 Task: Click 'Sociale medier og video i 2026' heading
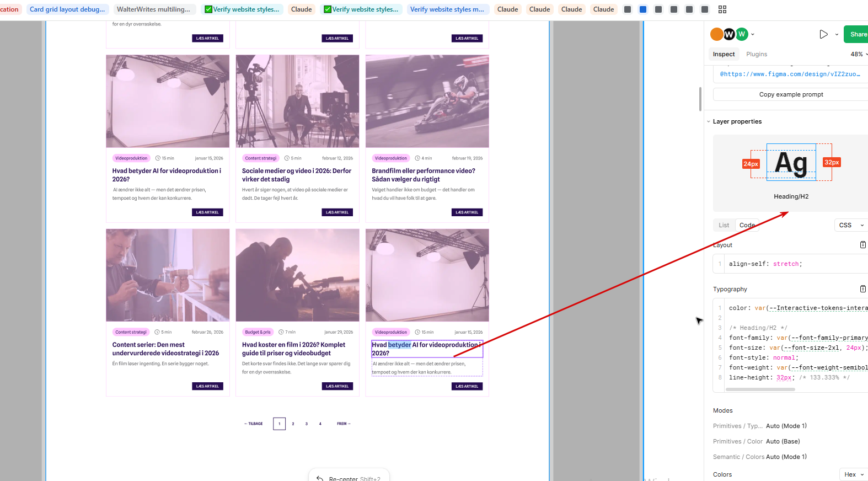click(297, 175)
